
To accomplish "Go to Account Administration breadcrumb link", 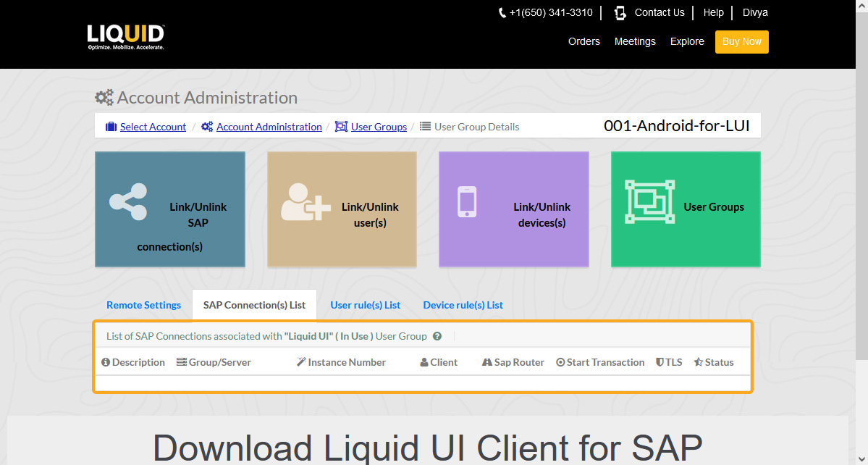I will 269,127.
